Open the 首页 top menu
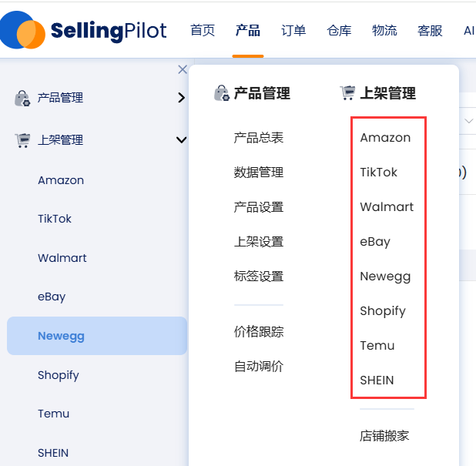 (x=203, y=31)
